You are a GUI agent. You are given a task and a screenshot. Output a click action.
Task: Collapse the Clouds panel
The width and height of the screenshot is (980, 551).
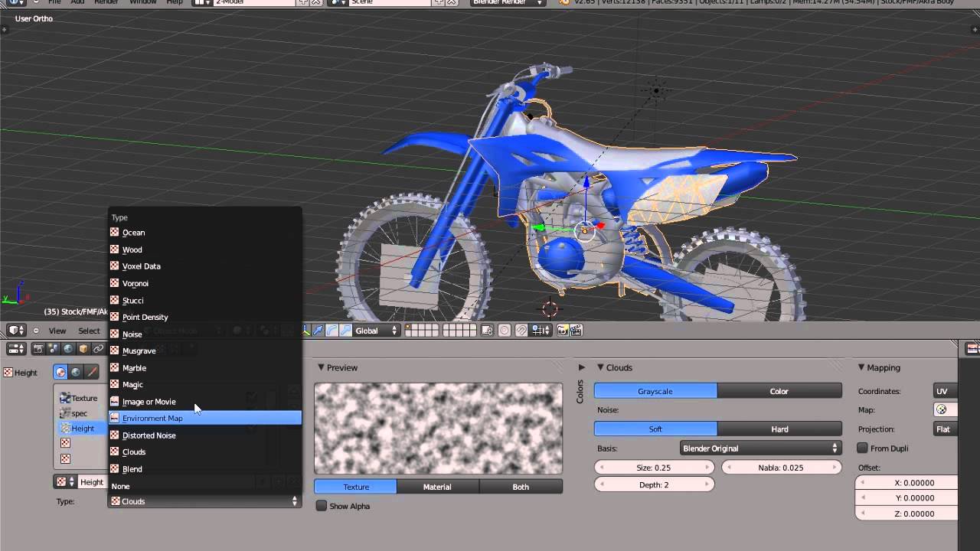601,367
